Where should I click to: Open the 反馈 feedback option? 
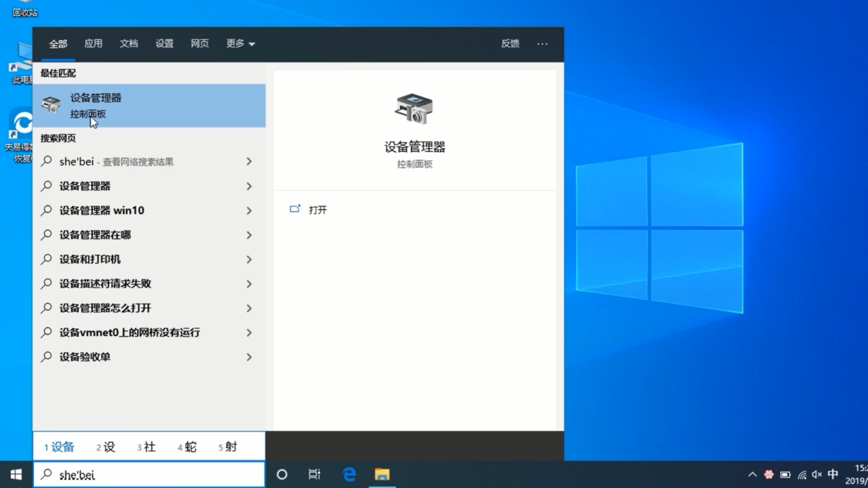click(x=509, y=43)
